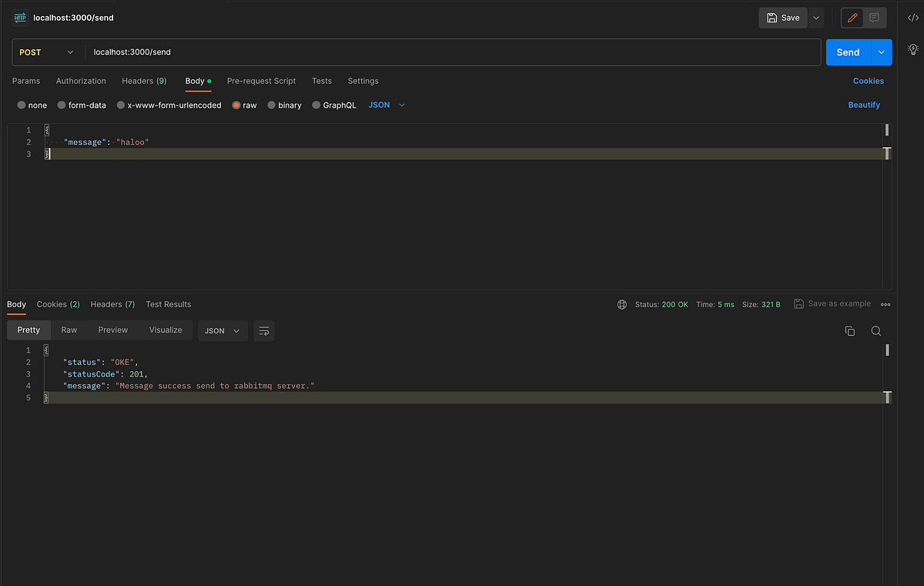Open the POST method dropdown
This screenshot has width=924, height=586.
click(46, 52)
